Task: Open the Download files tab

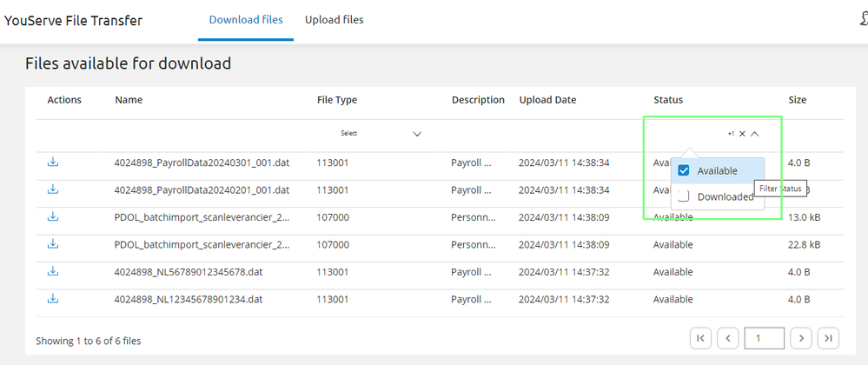Action: (x=246, y=20)
